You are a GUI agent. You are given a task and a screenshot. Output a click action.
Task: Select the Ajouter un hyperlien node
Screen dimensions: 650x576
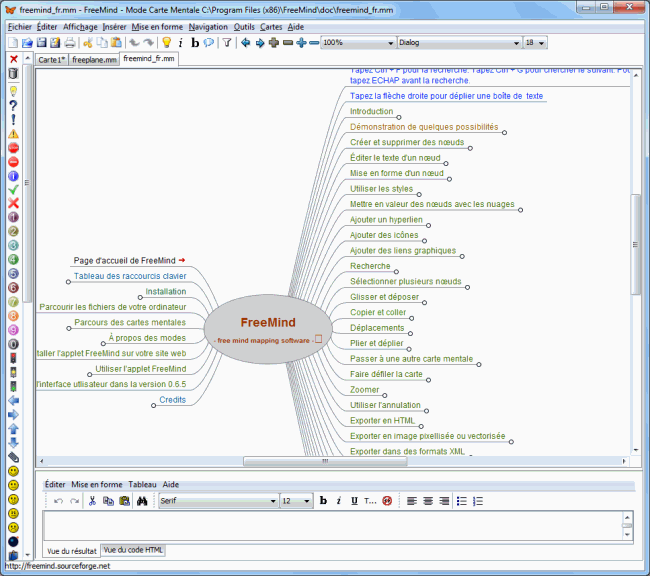[386, 220]
